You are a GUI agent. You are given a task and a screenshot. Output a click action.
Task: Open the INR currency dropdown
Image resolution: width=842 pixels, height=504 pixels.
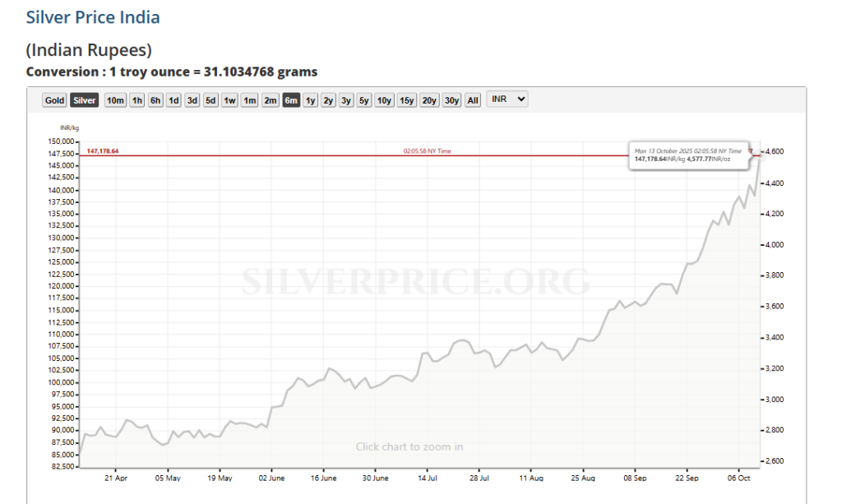[x=507, y=99]
